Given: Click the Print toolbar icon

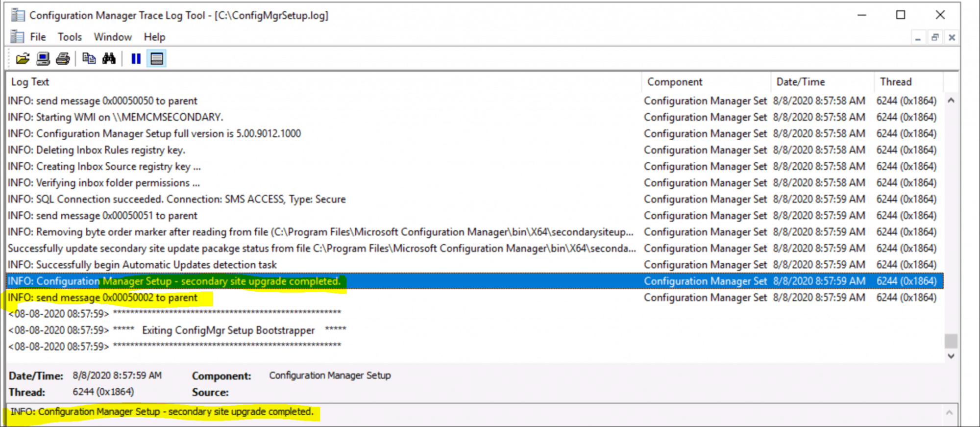Looking at the screenshot, I should click(63, 59).
